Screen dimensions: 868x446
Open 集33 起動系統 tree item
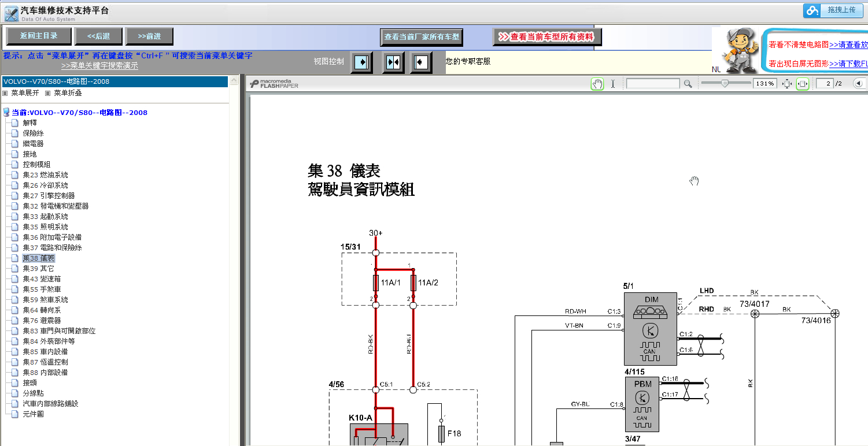(x=46, y=217)
